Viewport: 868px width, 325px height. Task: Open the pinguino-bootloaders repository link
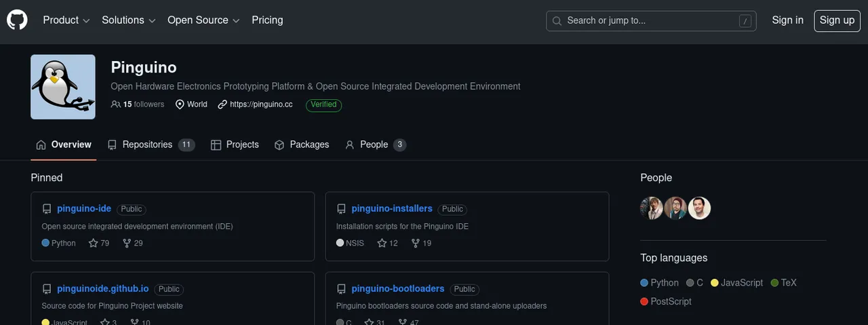(x=398, y=288)
